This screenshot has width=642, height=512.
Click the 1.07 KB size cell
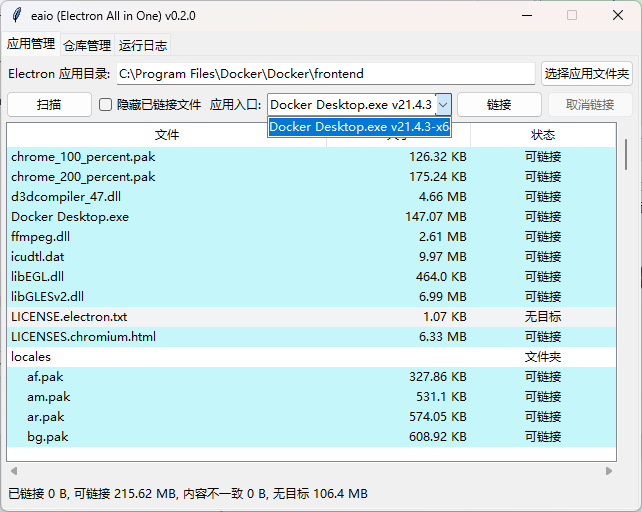445,317
